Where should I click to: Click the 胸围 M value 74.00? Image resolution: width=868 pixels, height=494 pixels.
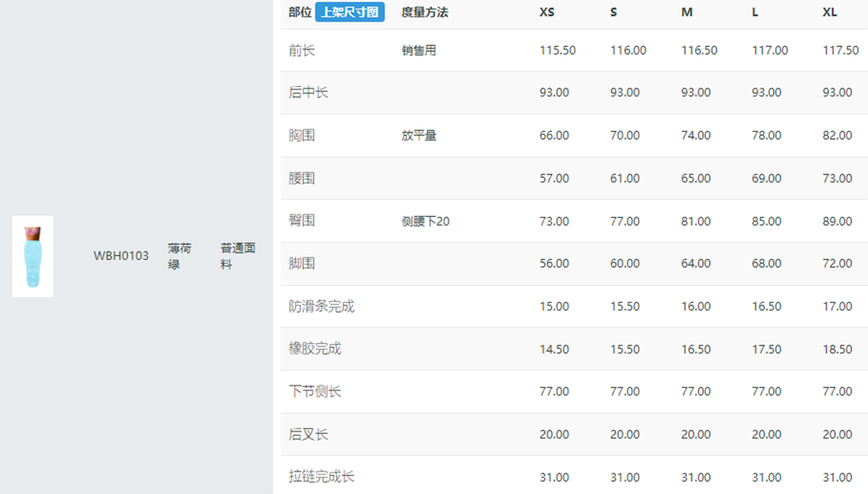coord(696,135)
